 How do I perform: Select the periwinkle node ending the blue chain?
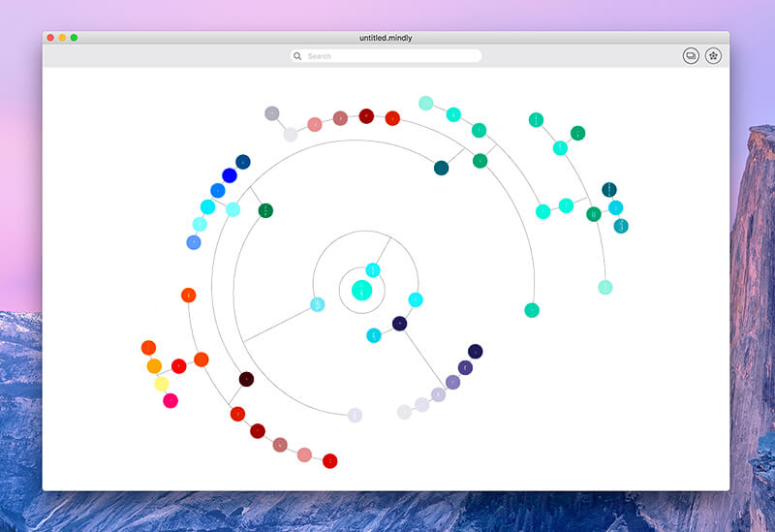coord(194,242)
